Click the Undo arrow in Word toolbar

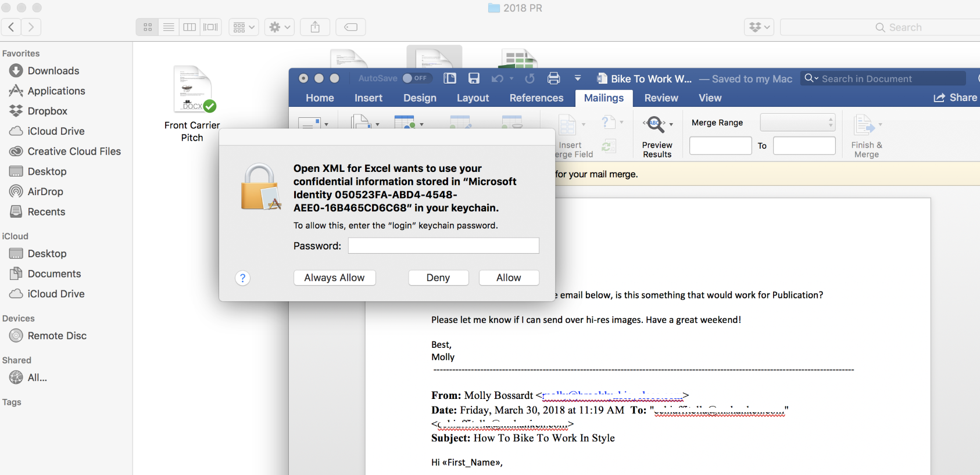[498, 78]
